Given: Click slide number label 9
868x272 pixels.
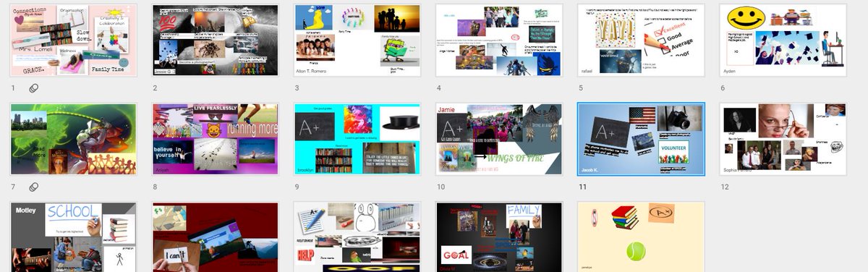Looking at the screenshot, I should coord(297,187).
